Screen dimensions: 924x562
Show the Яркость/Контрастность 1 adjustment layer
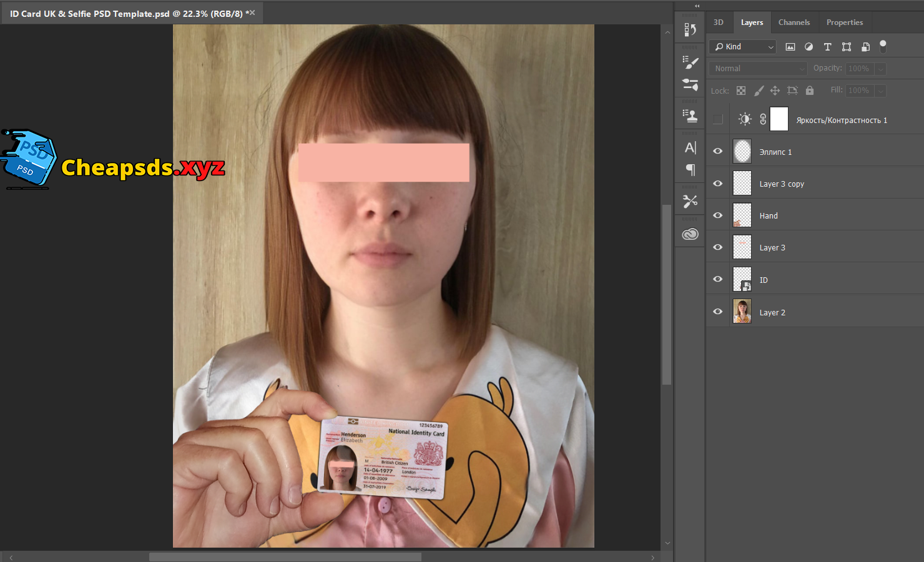coord(718,119)
